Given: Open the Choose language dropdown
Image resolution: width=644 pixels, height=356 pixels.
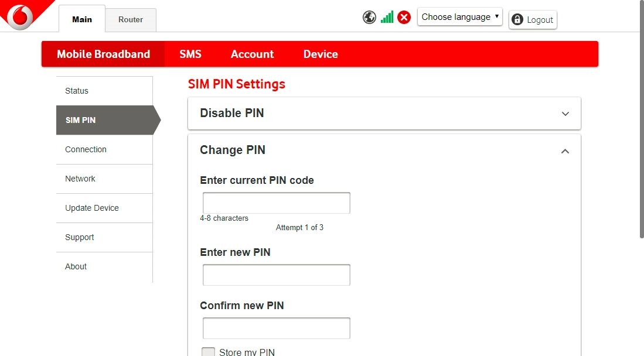Looking at the screenshot, I should click(x=459, y=17).
